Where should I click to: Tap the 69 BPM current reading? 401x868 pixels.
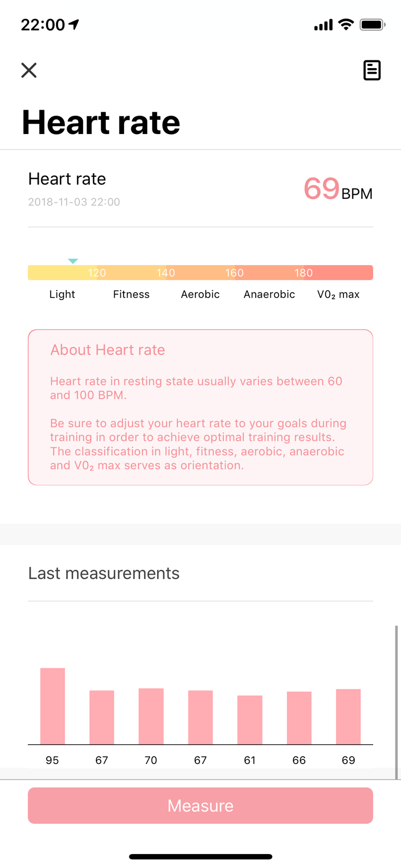coord(338,189)
